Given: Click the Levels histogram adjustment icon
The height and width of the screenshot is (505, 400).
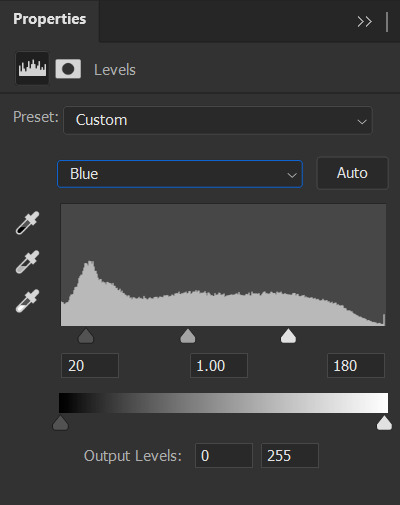Looking at the screenshot, I should pos(32,68).
